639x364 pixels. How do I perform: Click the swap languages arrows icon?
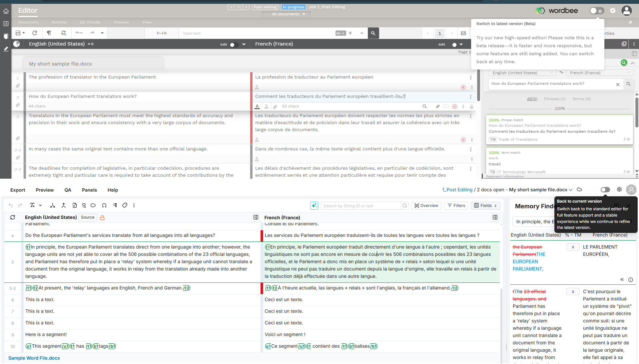point(561,73)
